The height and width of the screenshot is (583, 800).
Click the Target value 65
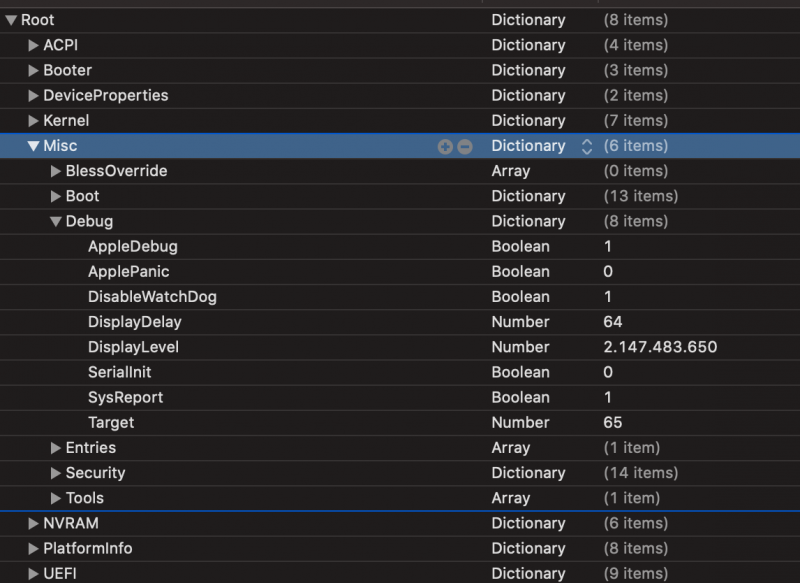coord(613,422)
